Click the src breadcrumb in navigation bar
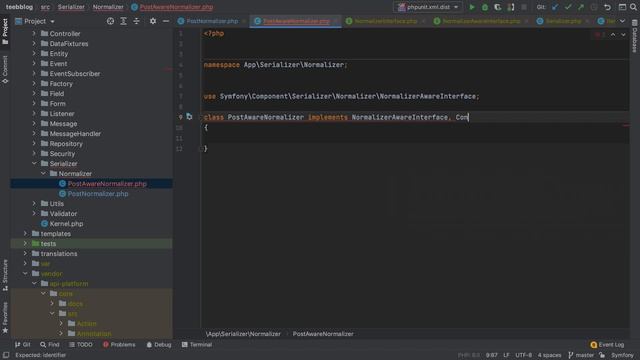This screenshot has width=640, height=360. pos(45,7)
